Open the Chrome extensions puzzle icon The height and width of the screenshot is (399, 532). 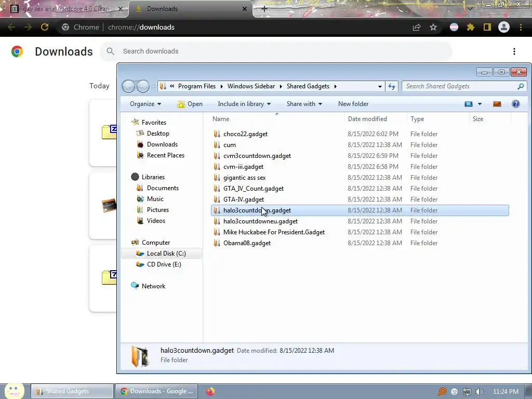(471, 27)
